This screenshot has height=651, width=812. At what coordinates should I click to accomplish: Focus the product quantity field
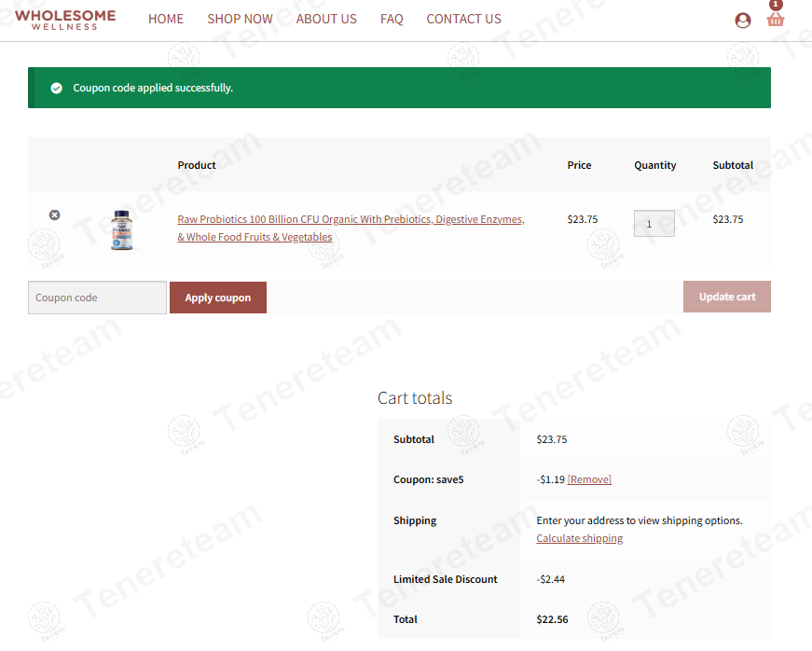coord(654,224)
